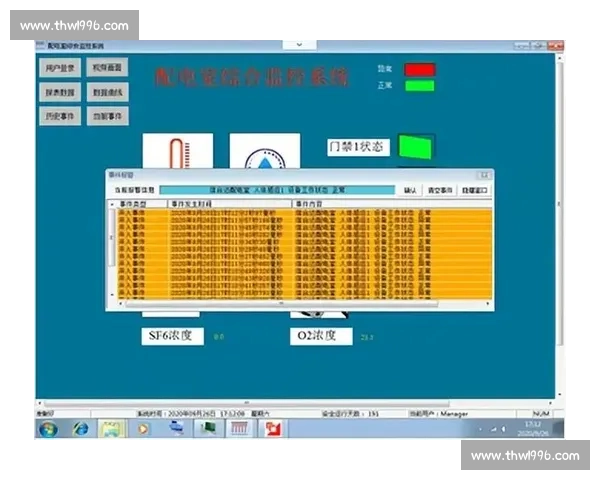The image size is (600, 480).
Task: Click the 确认 confirm button in alarm dialog
Action: coord(410,190)
